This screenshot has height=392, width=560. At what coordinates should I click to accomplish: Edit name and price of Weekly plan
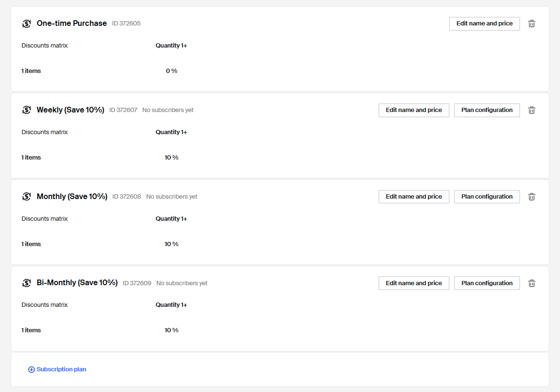tap(414, 110)
